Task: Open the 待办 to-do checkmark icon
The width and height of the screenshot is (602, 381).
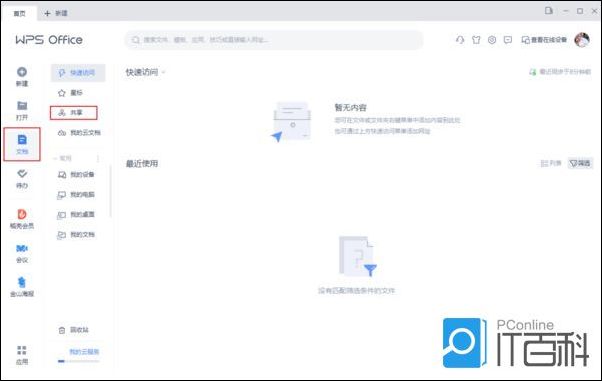Action: tap(22, 174)
